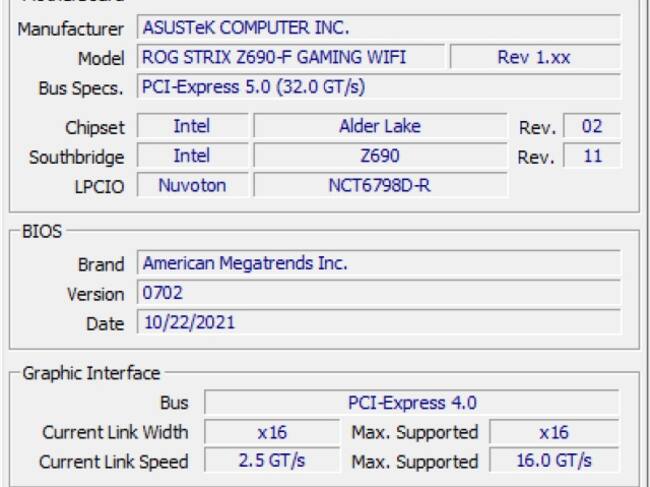This screenshot has width=650, height=487.
Task: Click the Rev 1.xx model revision box
Action: (x=534, y=57)
